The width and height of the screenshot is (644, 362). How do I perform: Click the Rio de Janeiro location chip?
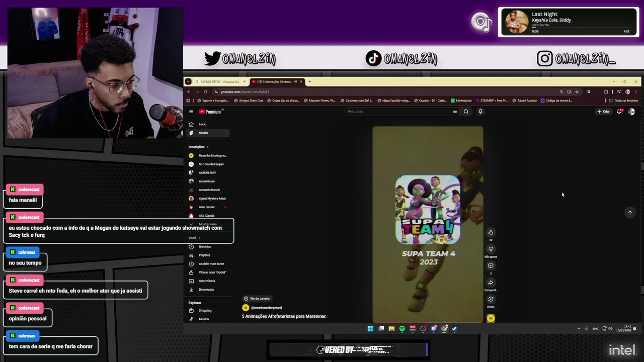pyautogui.click(x=257, y=298)
